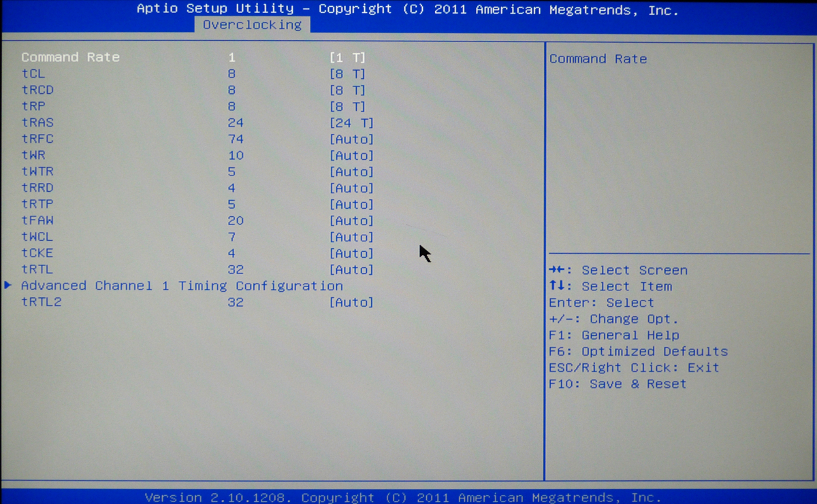Change the tRFC [Auto] setting
The image size is (817, 504).
[x=351, y=139]
